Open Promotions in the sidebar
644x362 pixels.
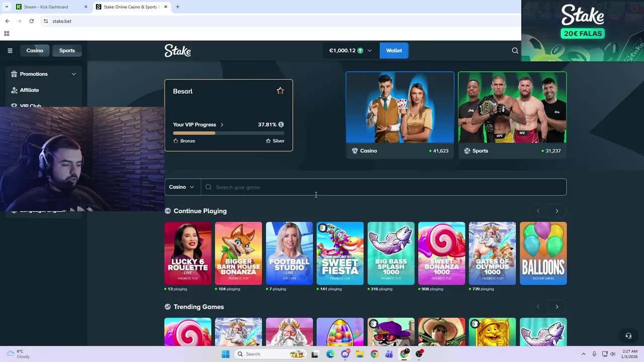34,74
